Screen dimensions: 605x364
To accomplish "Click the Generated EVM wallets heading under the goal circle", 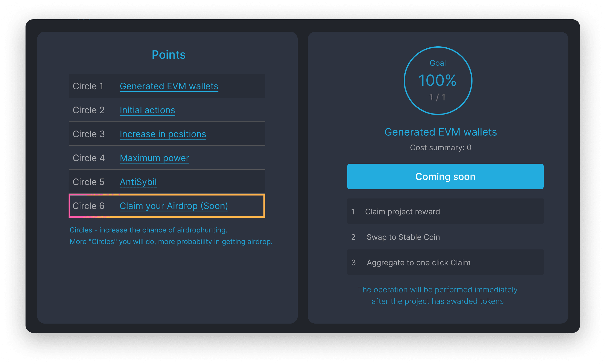I will tap(441, 132).
